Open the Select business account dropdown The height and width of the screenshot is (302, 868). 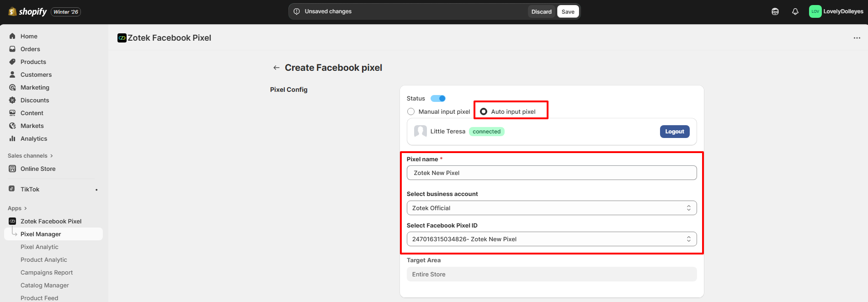pyautogui.click(x=551, y=208)
